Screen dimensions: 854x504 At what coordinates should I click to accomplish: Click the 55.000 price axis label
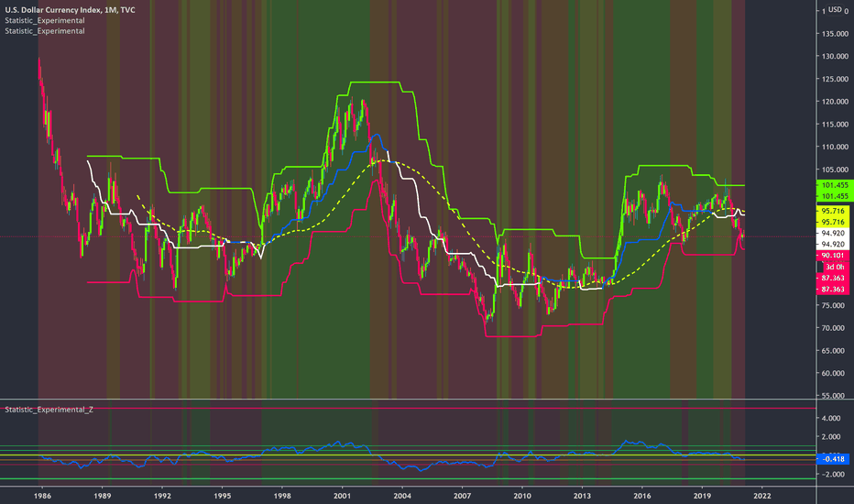(835, 396)
